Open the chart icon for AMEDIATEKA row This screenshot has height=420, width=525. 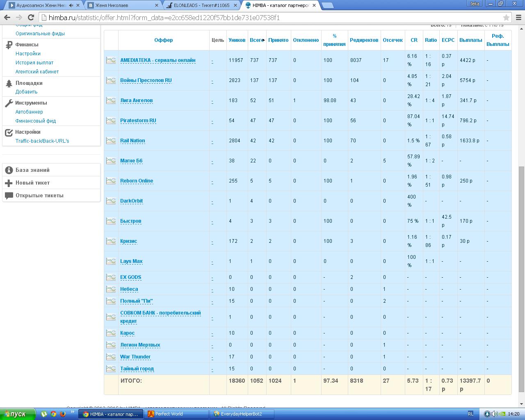click(111, 60)
